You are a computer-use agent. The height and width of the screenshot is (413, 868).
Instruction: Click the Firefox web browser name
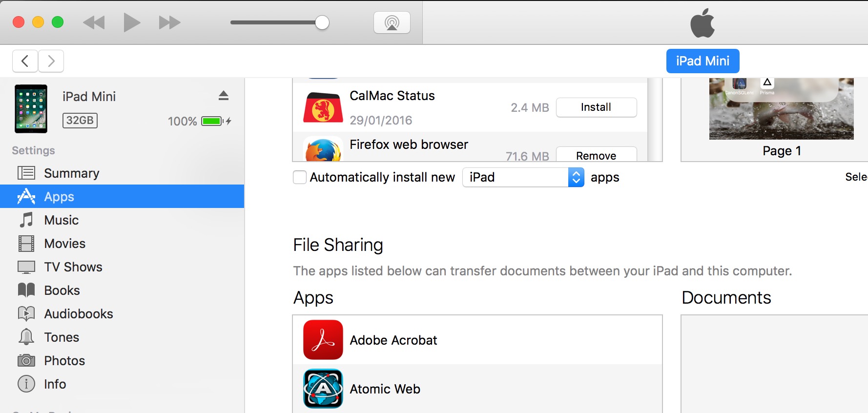pyautogui.click(x=409, y=145)
